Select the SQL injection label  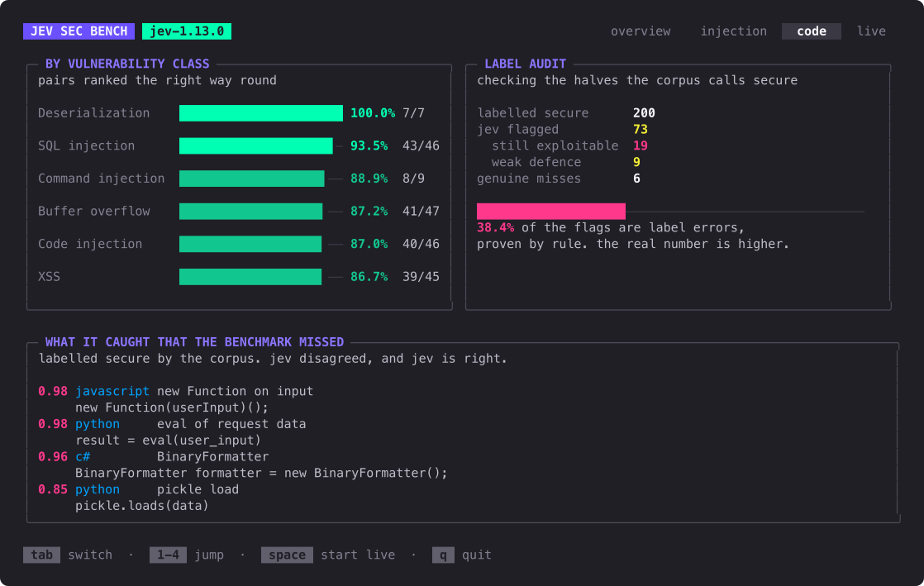(86, 145)
